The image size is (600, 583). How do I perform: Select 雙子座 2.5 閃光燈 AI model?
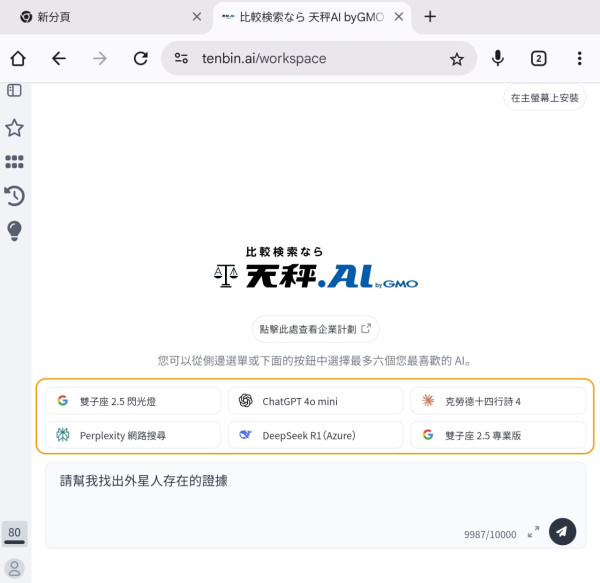pyautogui.click(x=133, y=401)
